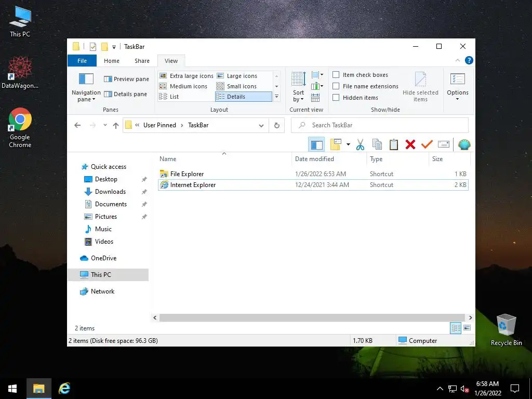Select the Internet Explorer shortcut
The width and height of the screenshot is (532, 399).
tap(313, 185)
